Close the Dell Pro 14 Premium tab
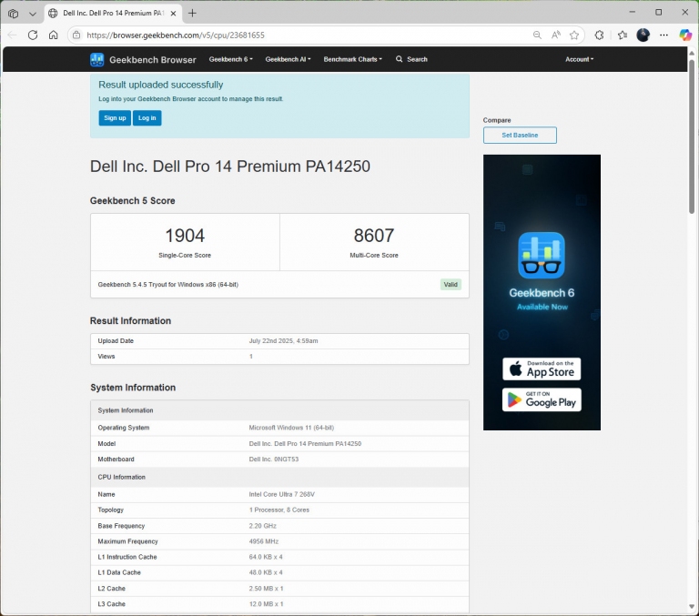699x616 pixels. 174,14
